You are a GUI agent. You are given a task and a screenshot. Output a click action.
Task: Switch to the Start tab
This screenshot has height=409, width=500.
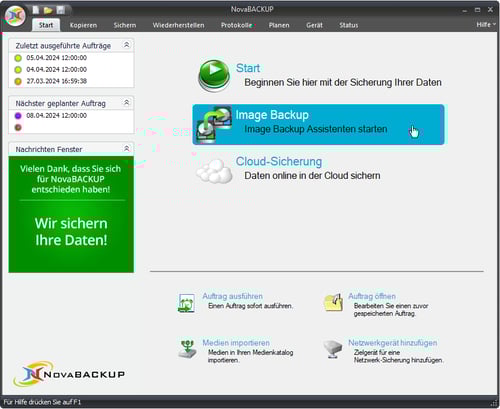tap(46, 25)
